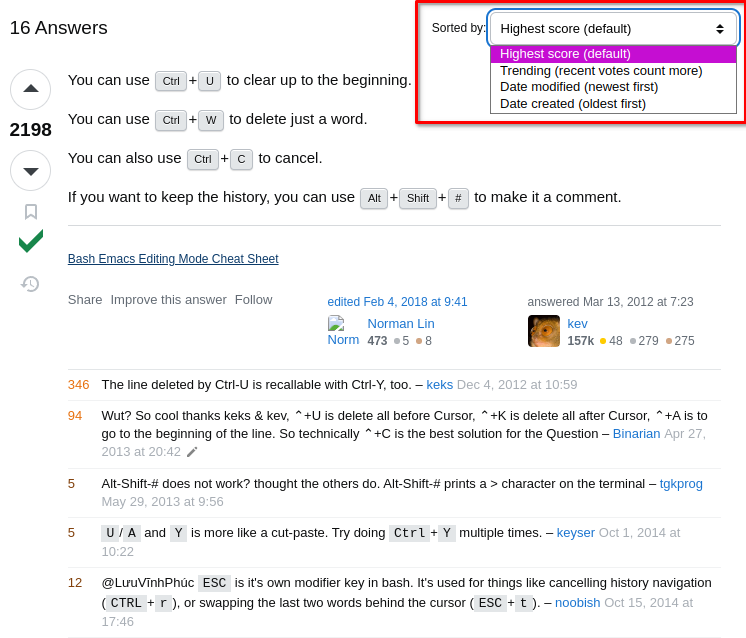746x638 pixels.
Task: Select Date modified (newest first)
Action: point(579,87)
